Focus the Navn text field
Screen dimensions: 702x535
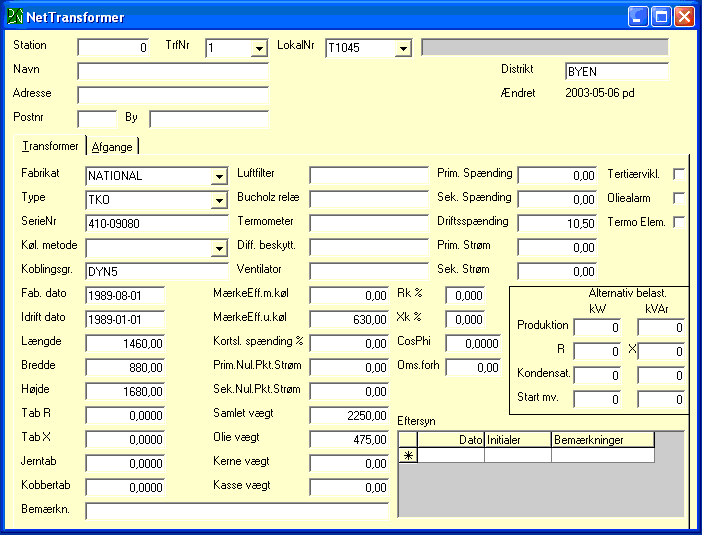click(x=172, y=71)
